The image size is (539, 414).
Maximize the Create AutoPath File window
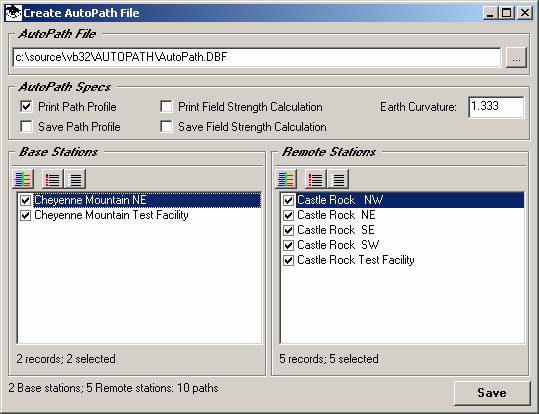tap(506, 13)
